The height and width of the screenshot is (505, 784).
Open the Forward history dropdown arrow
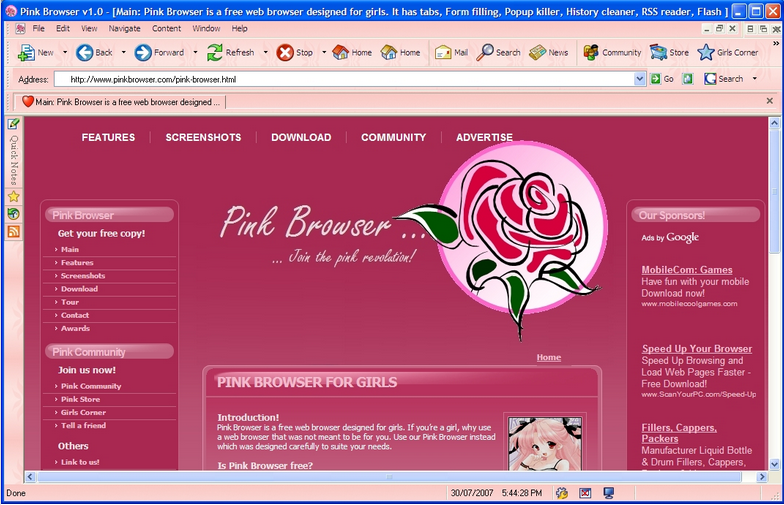[x=195, y=52]
